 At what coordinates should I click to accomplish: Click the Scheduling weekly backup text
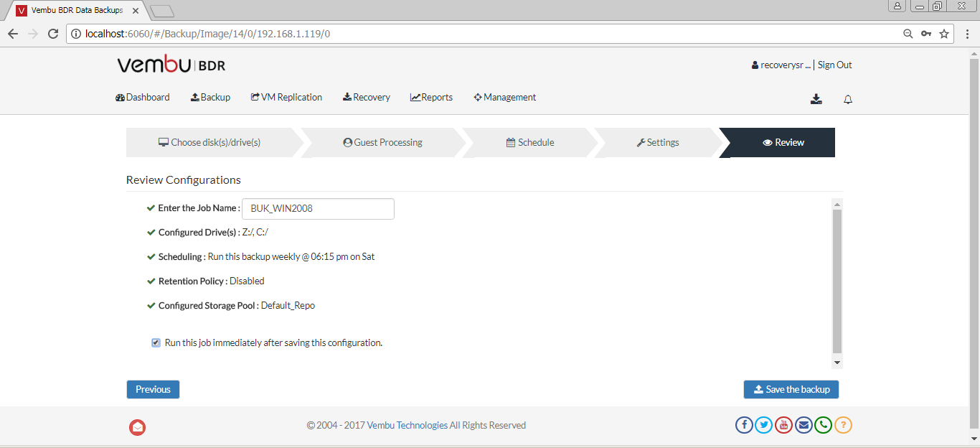pos(266,257)
